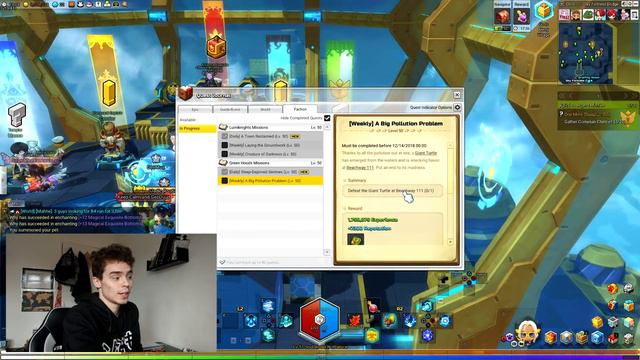The width and height of the screenshot is (640, 360).
Task: Open the purple potion reward icon
Action: tap(521, 17)
